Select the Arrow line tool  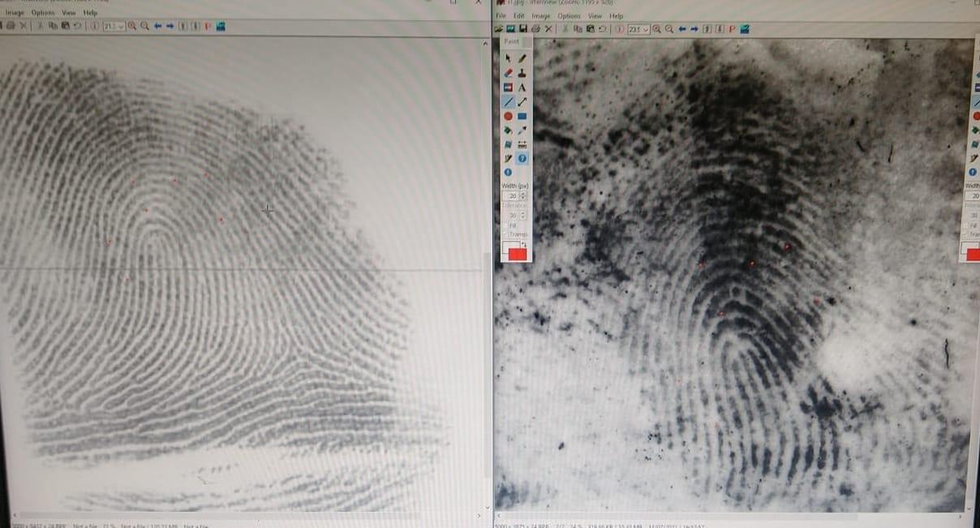point(522,102)
